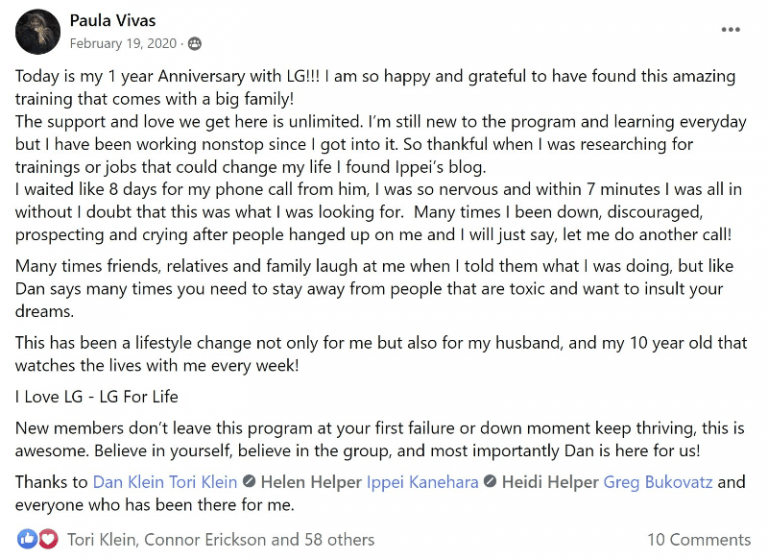
Task: Click verified badge after Tori Klein
Action: (249, 482)
